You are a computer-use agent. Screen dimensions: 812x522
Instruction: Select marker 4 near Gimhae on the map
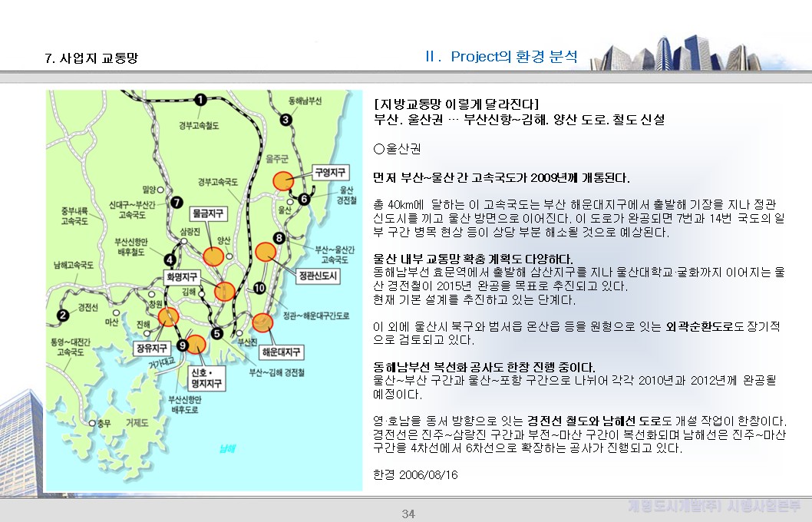(170, 259)
